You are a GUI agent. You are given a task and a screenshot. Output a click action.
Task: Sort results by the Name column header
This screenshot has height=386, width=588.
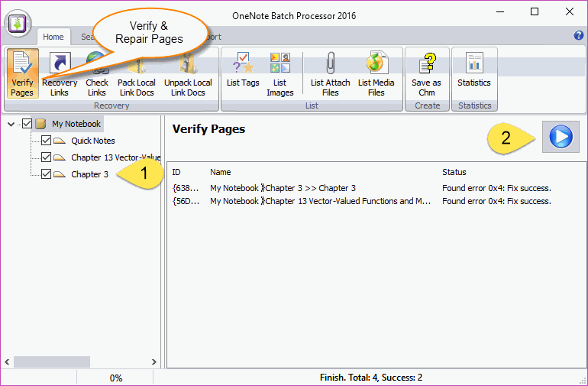pos(221,172)
